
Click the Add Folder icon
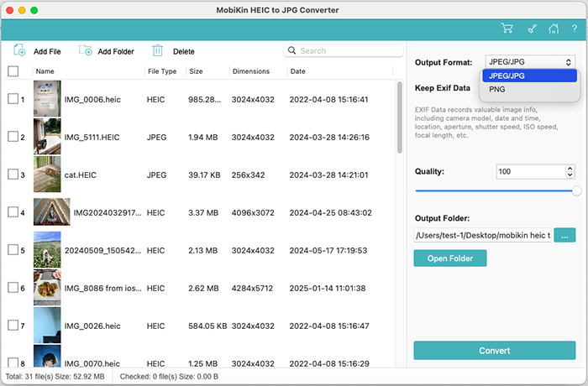(x=86, y=50)
